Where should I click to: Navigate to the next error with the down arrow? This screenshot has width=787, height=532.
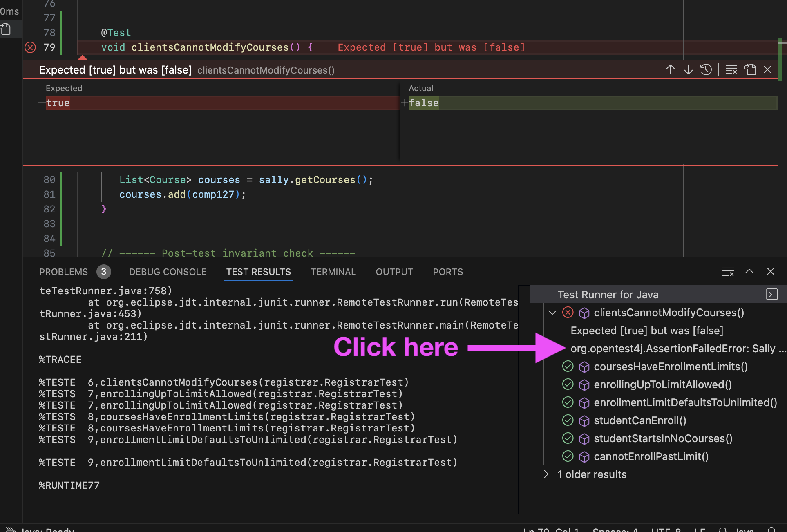[689, 69]
